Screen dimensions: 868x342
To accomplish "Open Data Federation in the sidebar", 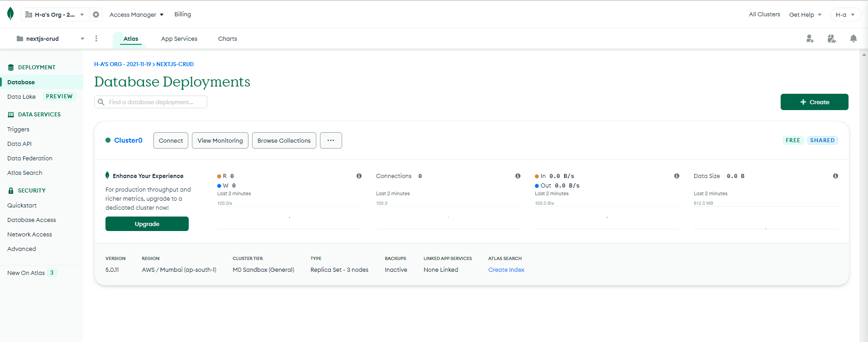I will [x=30, y=158].
